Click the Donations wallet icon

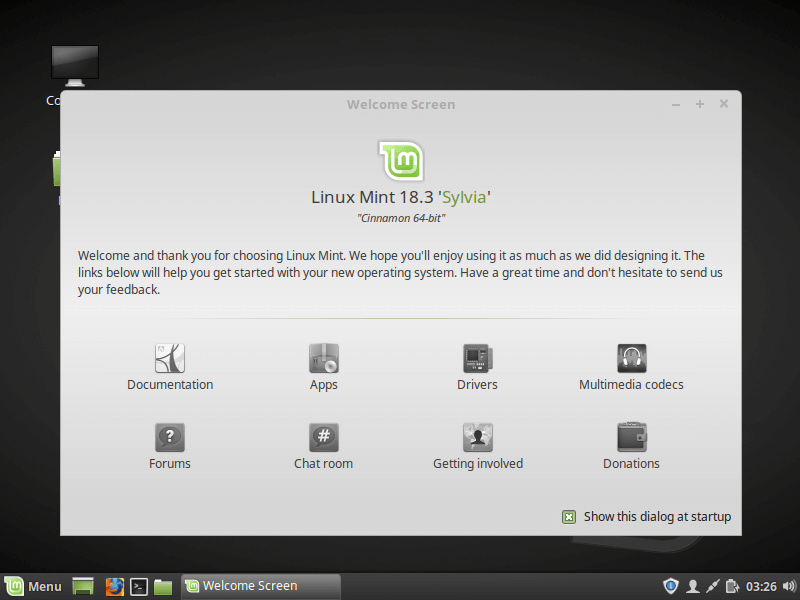[631, 437]
